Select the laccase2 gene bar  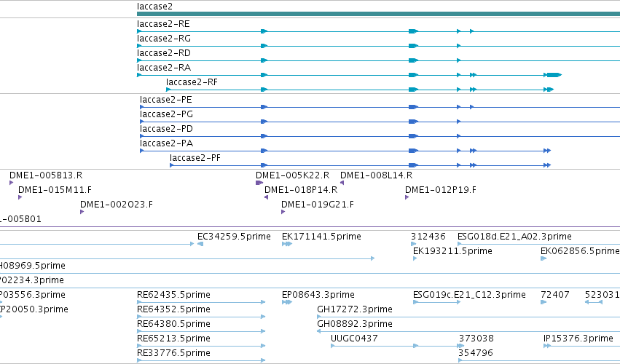(378, 14)
